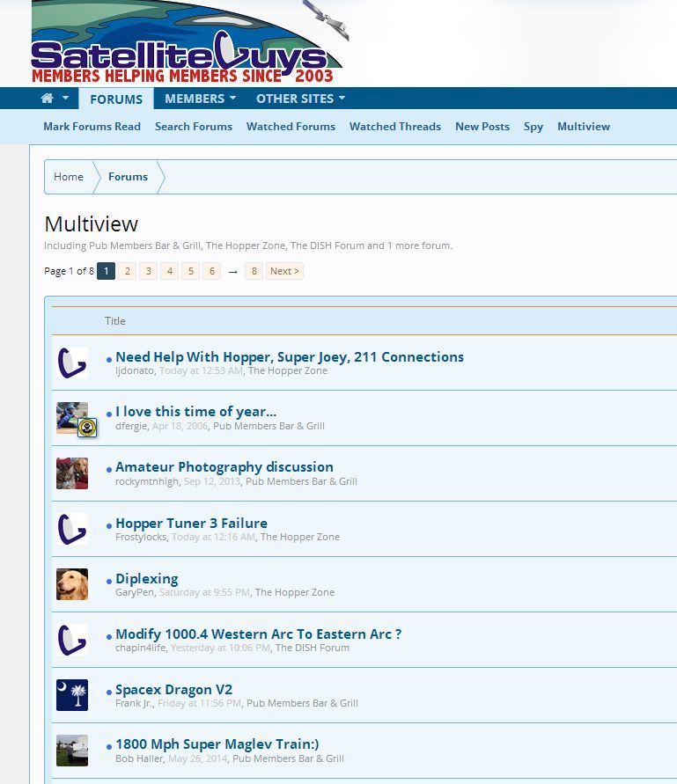Click Frostylocks' avatar icon
The height and width of the screenshot is (784, 677).
point(72,529)
